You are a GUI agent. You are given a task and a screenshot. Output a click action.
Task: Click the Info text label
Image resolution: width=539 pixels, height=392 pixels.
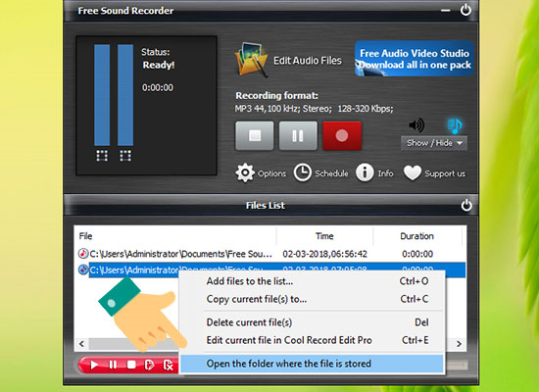click(385, 173)
